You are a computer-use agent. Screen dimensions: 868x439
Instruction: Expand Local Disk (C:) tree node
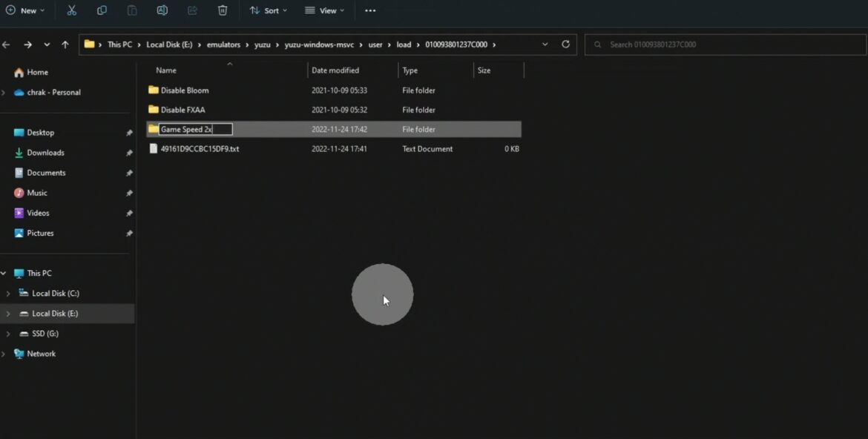point(8,294)
